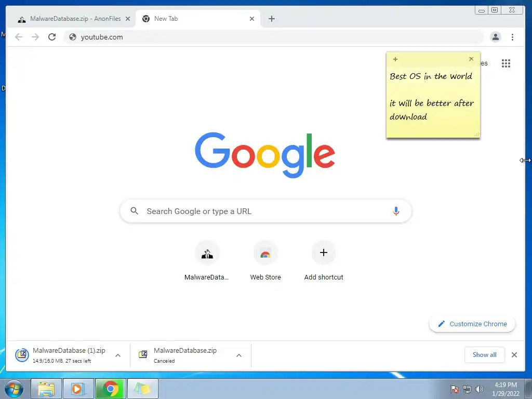Viewport: 532px width, 399px height.
Task: Add a new sticky note with plus
Action: tap(395, 59)
